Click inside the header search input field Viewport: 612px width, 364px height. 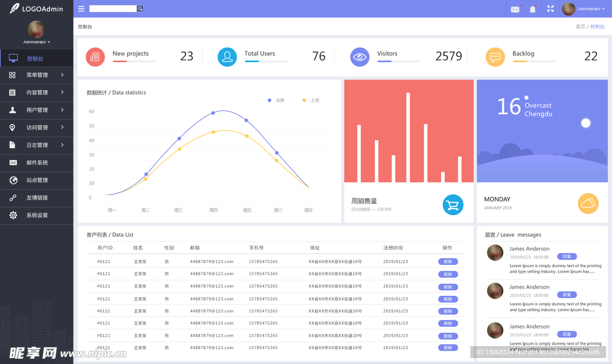(x=114, y=8)
